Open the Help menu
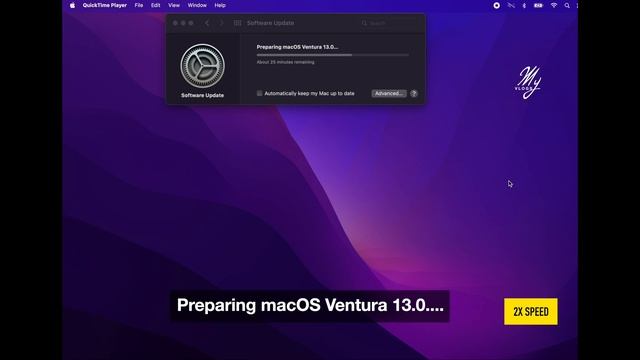The image size is (640, 360). tap(220, 5)
